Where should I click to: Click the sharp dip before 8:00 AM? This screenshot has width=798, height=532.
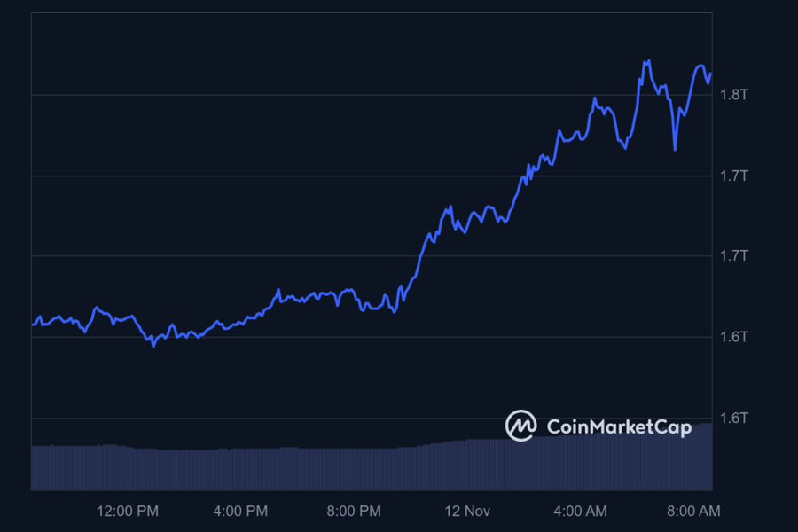click(x=676, y=149)
